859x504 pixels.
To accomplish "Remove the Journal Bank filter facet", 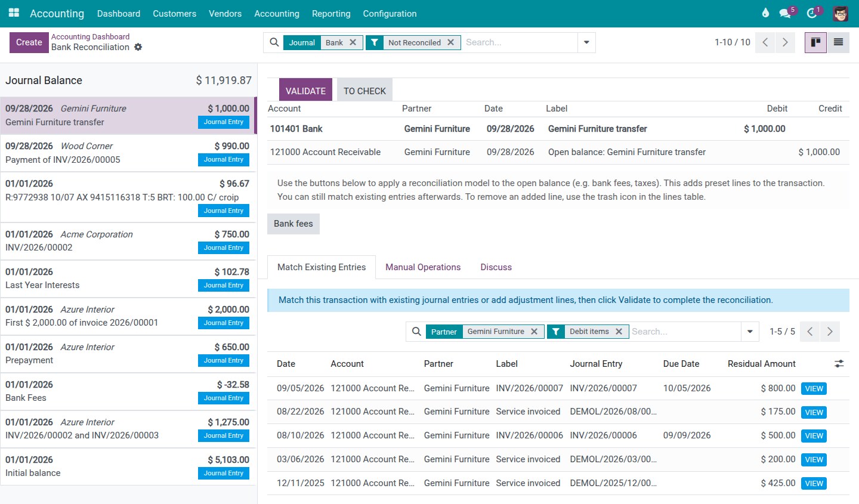I will tap(353, 42).
